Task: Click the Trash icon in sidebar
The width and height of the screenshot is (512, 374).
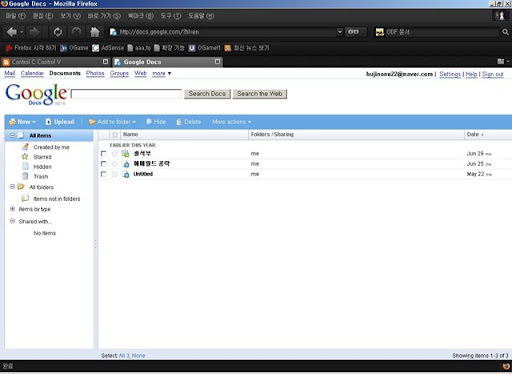Action: [x=25, y=176]
